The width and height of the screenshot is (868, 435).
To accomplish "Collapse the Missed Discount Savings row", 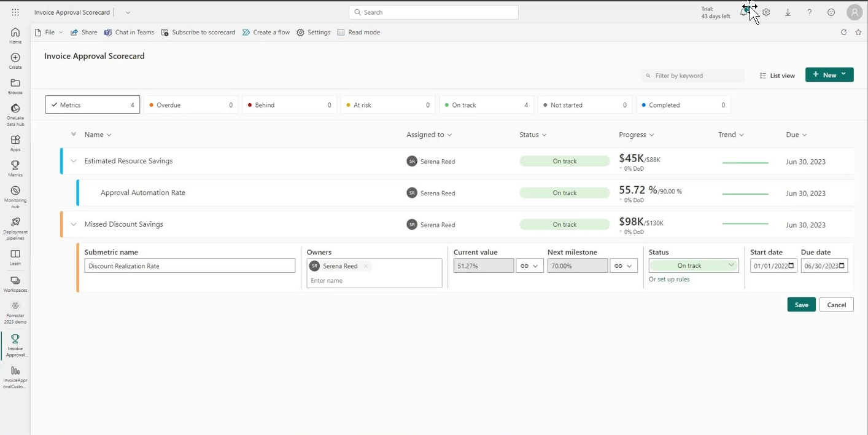I will tap(74, 224).
